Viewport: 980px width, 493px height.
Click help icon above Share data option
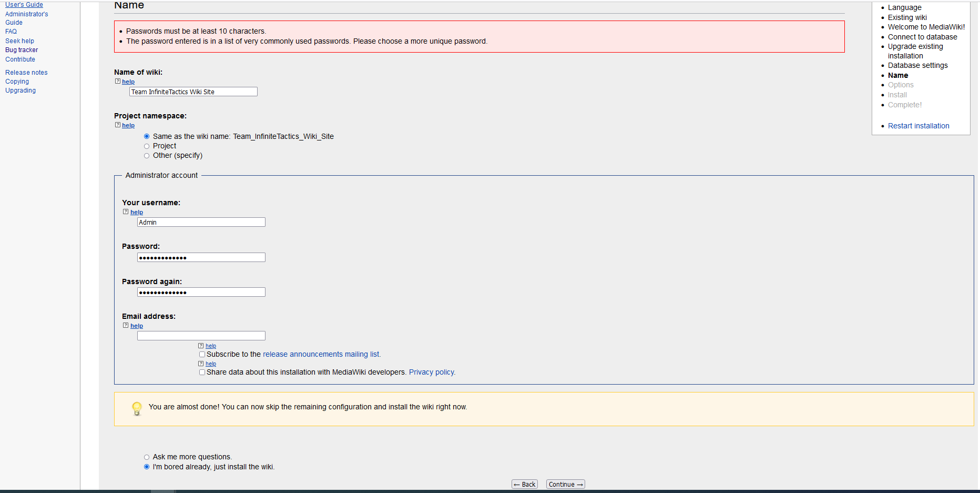(x=201, y=364)
